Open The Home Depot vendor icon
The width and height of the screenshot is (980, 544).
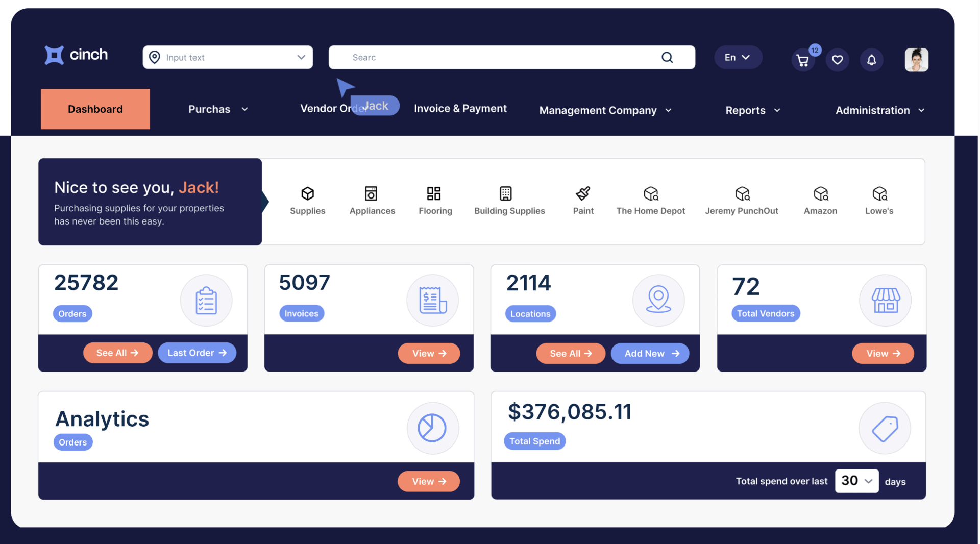point(651,193)
